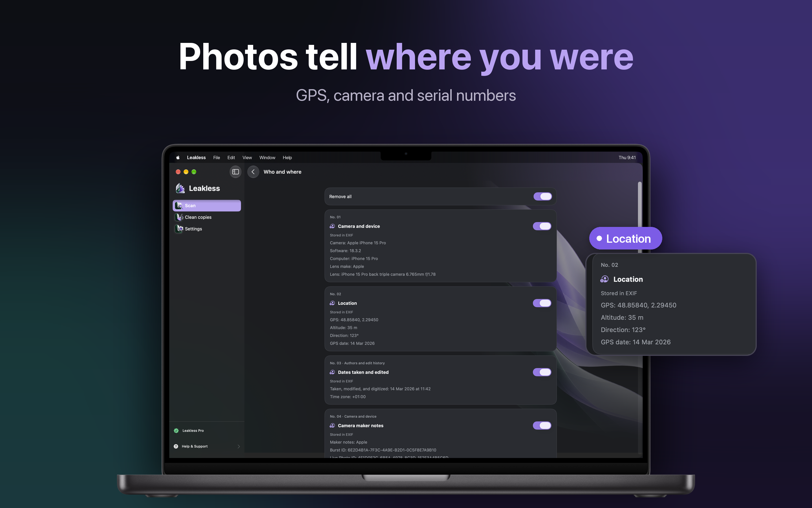The height and width of the screenshot is (508, 812).
Task: Click the Clean copies sidebar icon
Action: [179, 217]
